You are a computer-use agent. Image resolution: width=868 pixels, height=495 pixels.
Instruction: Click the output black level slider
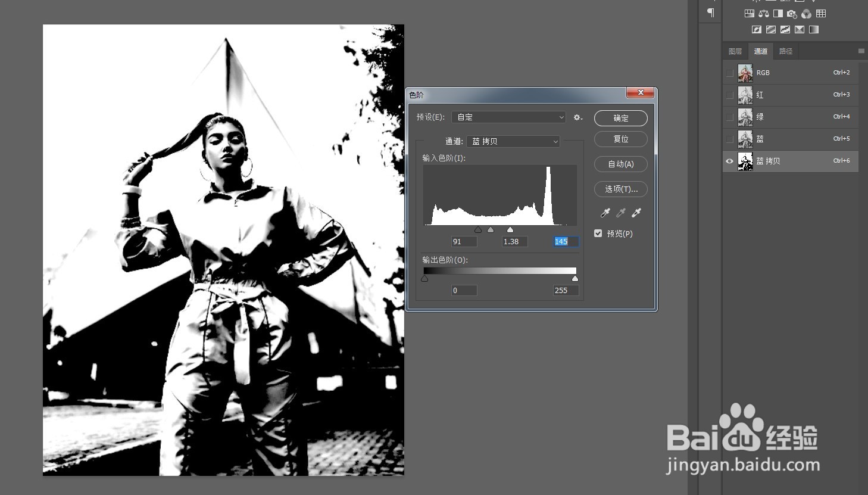click(424, 278)
